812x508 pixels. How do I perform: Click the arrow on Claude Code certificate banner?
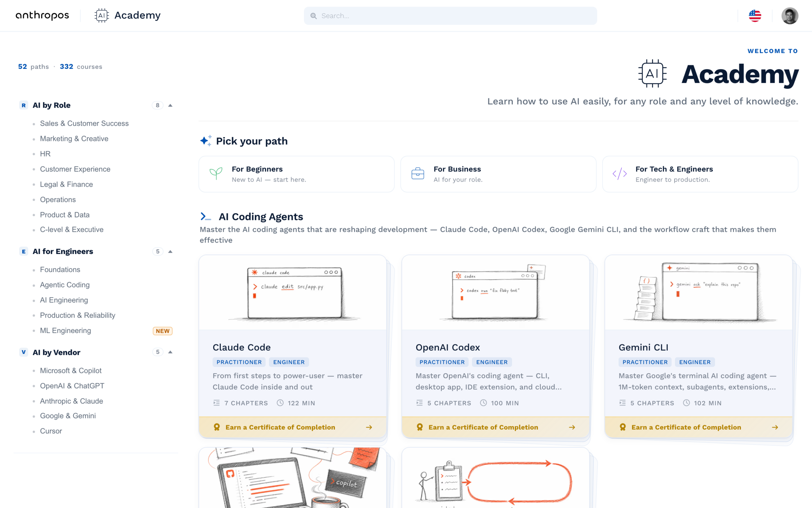(x=369, y=427)
